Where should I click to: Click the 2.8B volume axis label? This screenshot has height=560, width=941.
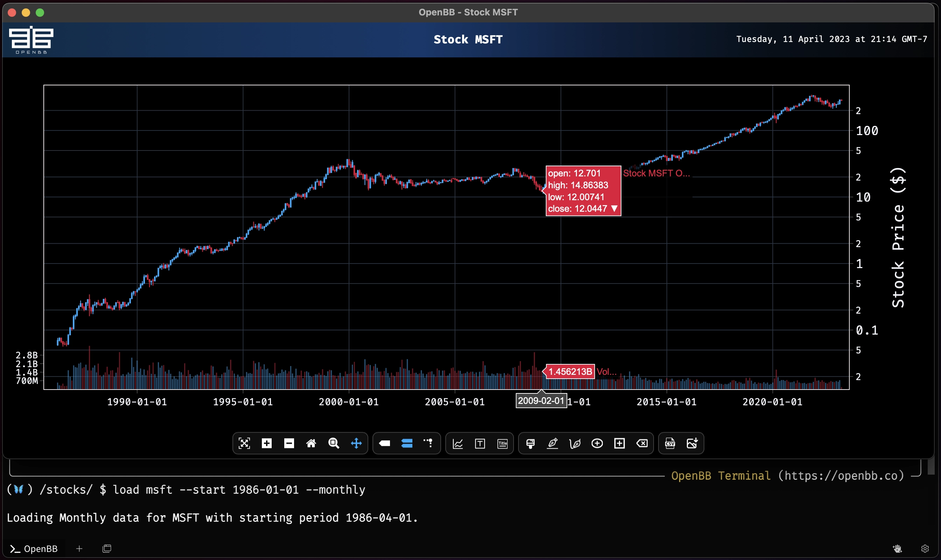[26, 355]
